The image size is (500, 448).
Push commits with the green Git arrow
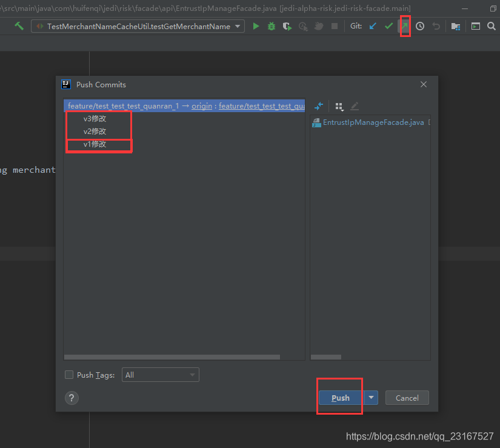404,26
